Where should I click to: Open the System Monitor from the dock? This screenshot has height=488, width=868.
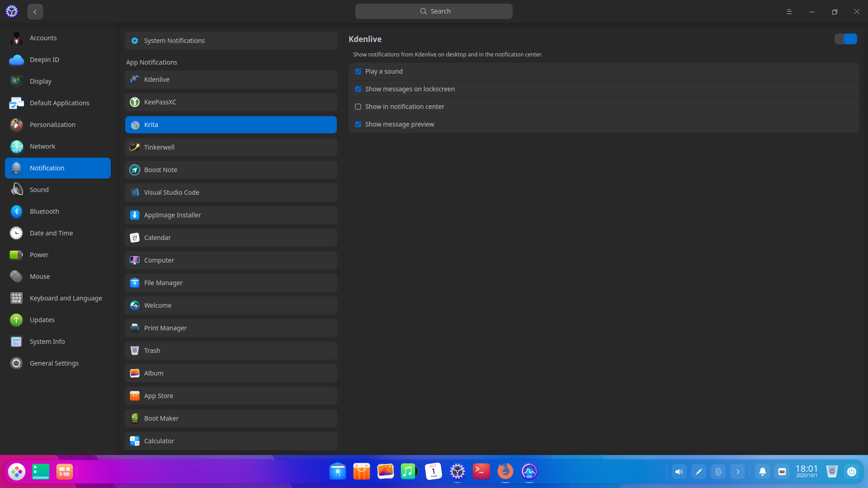(529, 471)
